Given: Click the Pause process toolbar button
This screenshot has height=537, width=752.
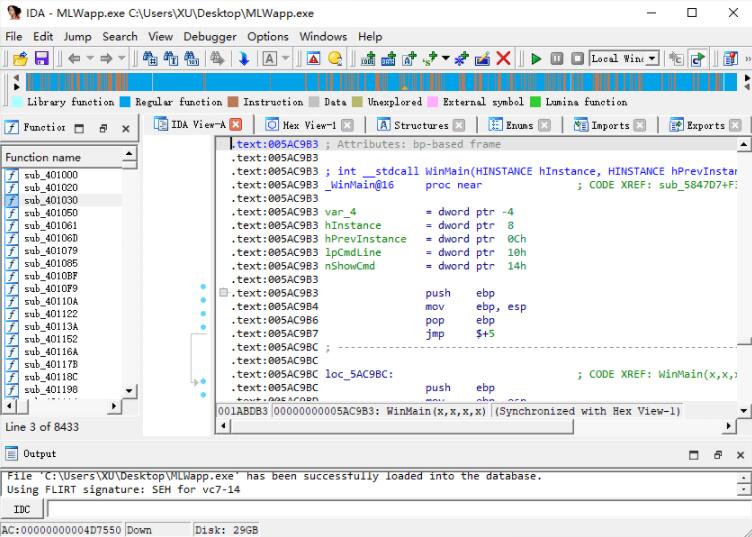Looking at the screenshot, I should (557, 59).
